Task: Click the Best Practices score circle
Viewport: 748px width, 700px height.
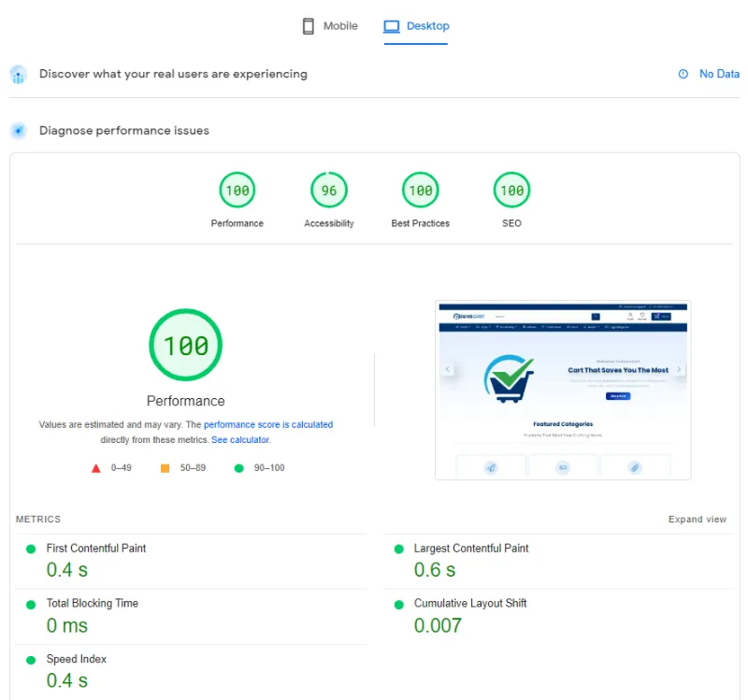Action: click(420, 189)
